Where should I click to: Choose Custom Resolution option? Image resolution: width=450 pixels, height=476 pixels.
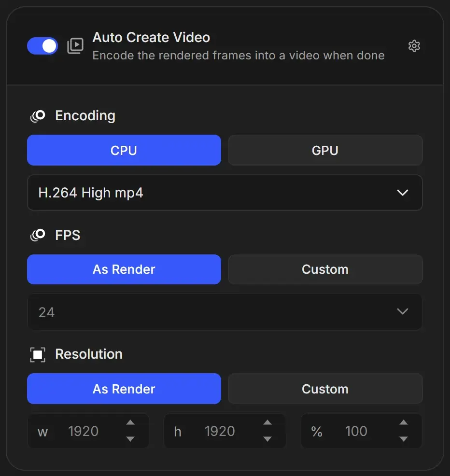coord(325,389)
